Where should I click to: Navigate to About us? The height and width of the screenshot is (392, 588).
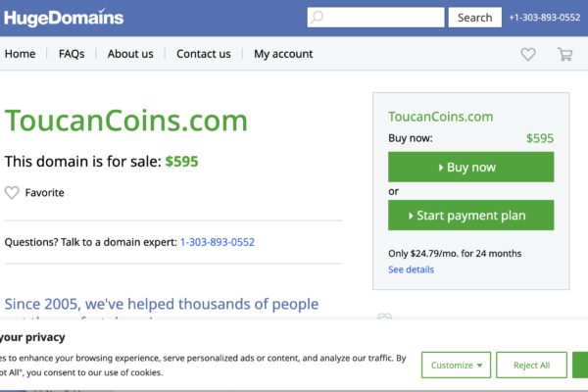click(x=130, y=54)
